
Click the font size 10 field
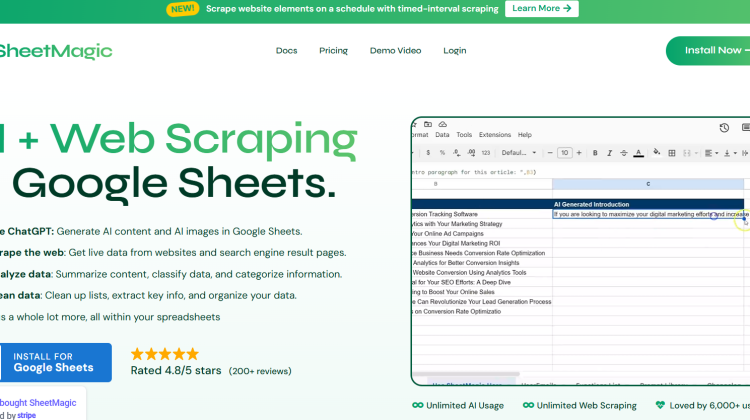[564, 153]
